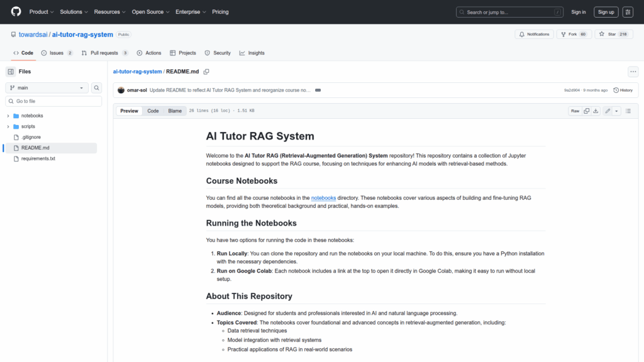Click the Go to file input
This screenshot has height=362, width=644.
coord(53,101)
